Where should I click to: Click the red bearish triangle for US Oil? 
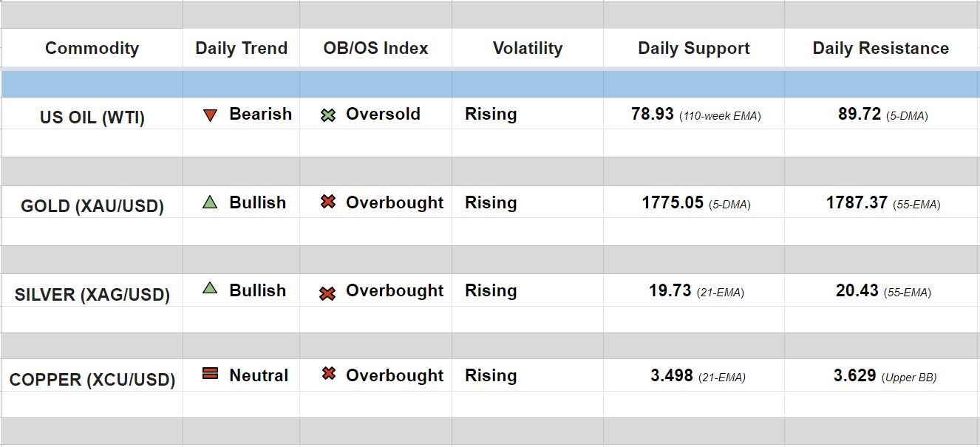point(210,115)
